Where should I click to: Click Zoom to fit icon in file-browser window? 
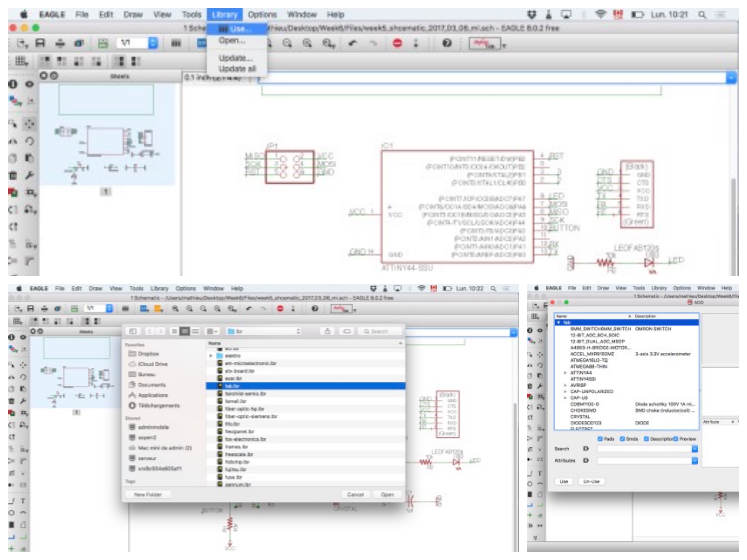click(x=175, y=309)
